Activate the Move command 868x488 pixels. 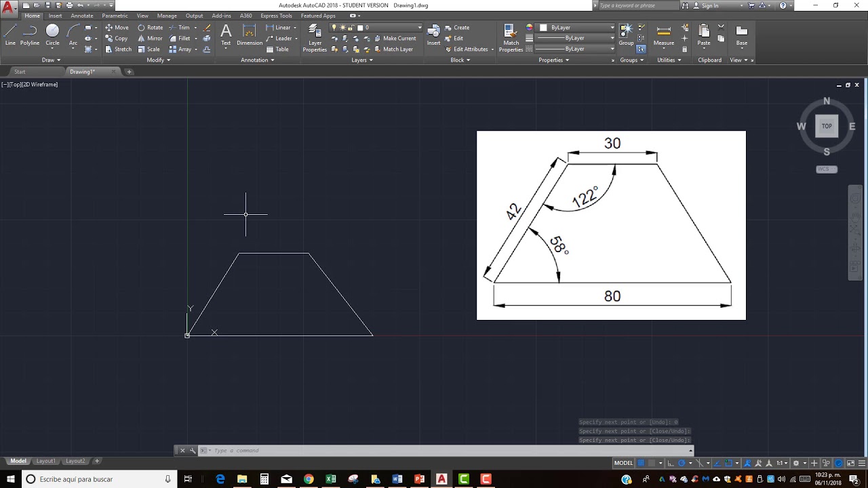point(117,28)
